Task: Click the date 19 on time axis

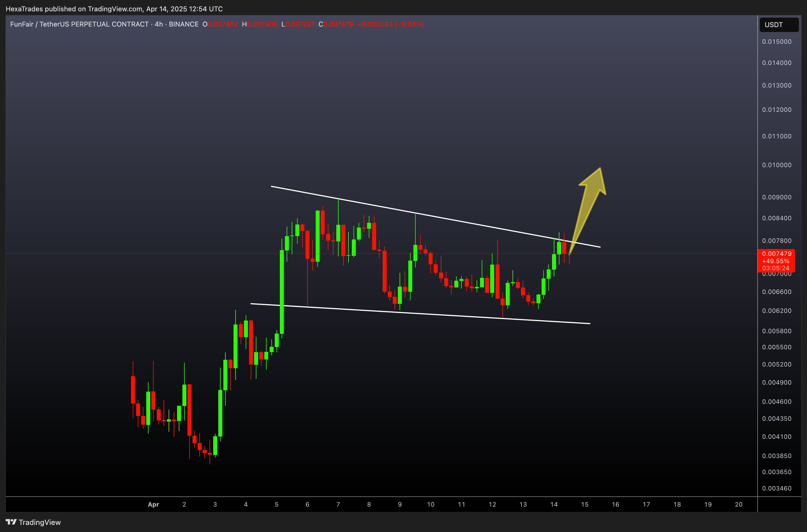Action: pos(708,505)
